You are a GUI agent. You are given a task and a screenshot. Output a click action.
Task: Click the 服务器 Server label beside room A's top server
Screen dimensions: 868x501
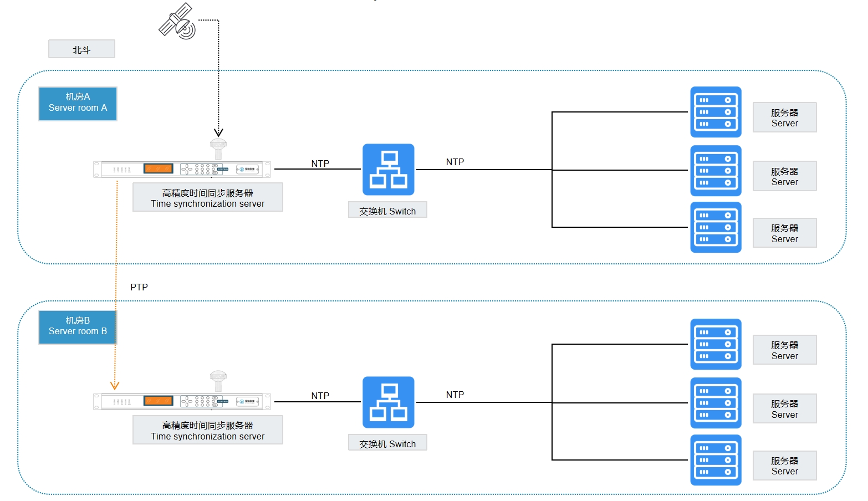pyautogui.click(x=784, y=117)
